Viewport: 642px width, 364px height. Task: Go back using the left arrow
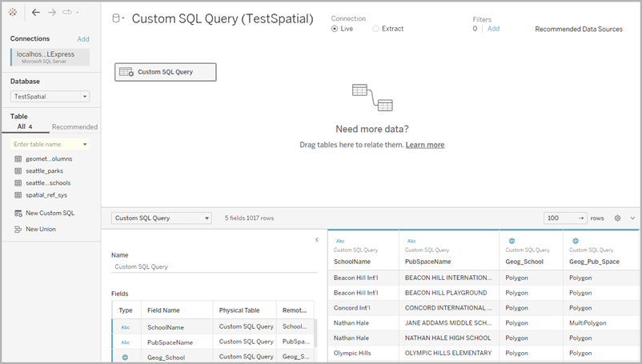click(x=36, y=12)
